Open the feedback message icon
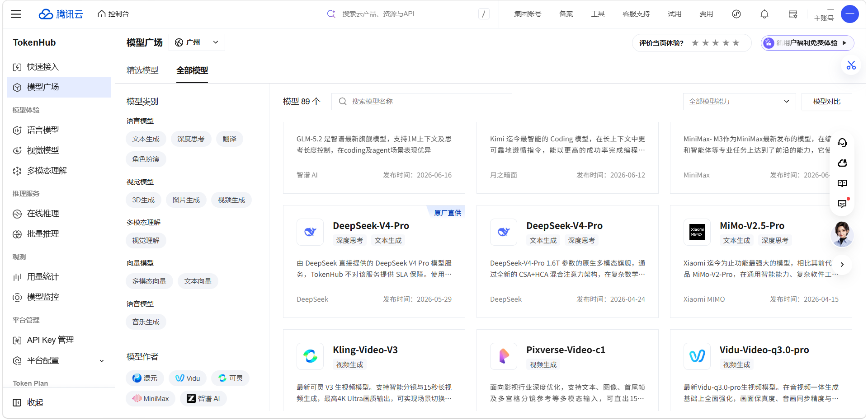Screen dimensions: 868x420 pyautogui.click(x=842, y=204)
